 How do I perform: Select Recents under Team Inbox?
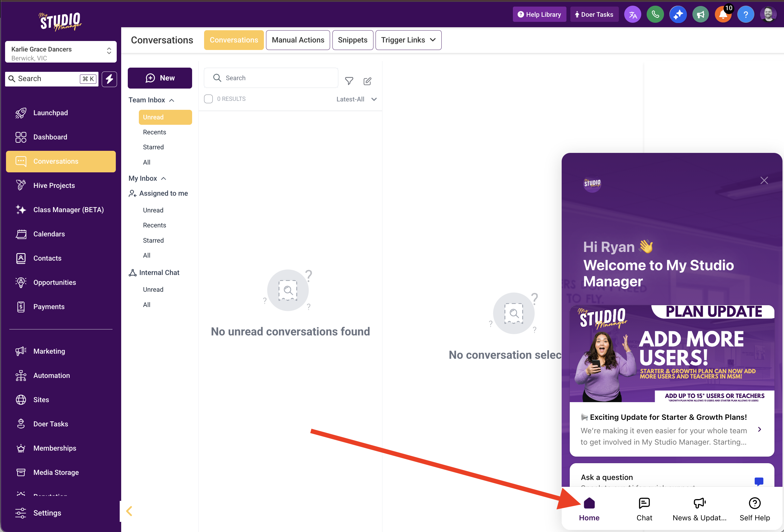click(154, 132)
